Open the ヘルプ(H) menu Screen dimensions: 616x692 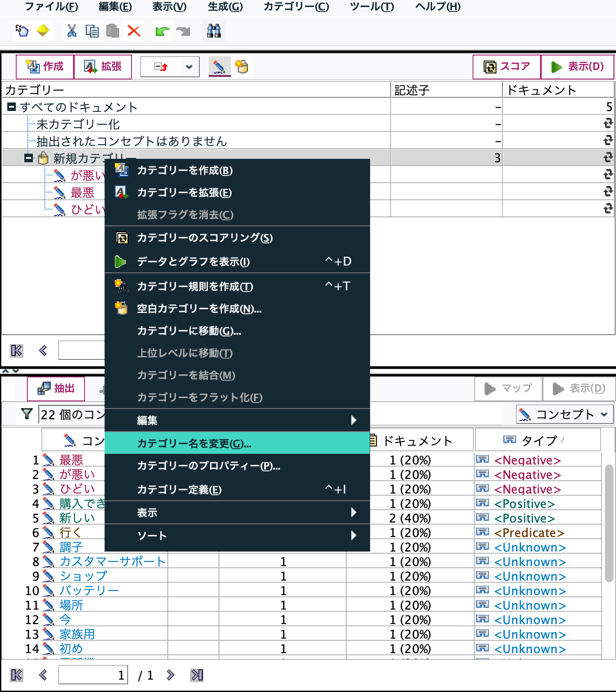(438, 7)
